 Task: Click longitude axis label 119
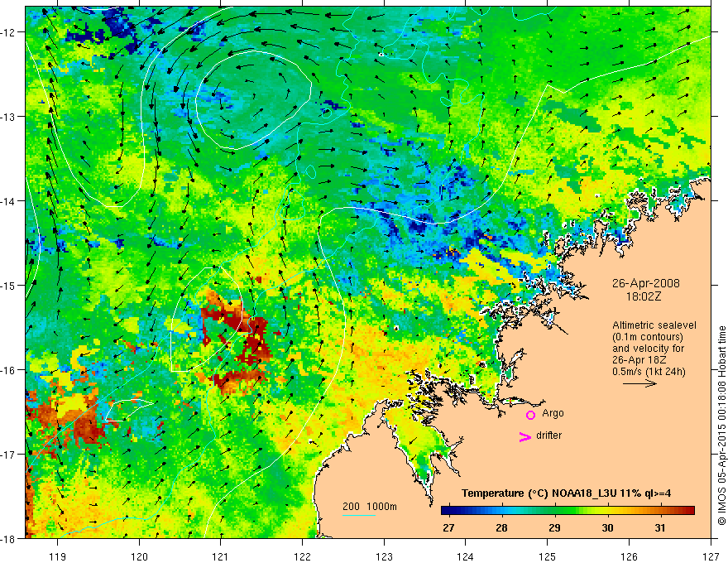coord(58,556)
